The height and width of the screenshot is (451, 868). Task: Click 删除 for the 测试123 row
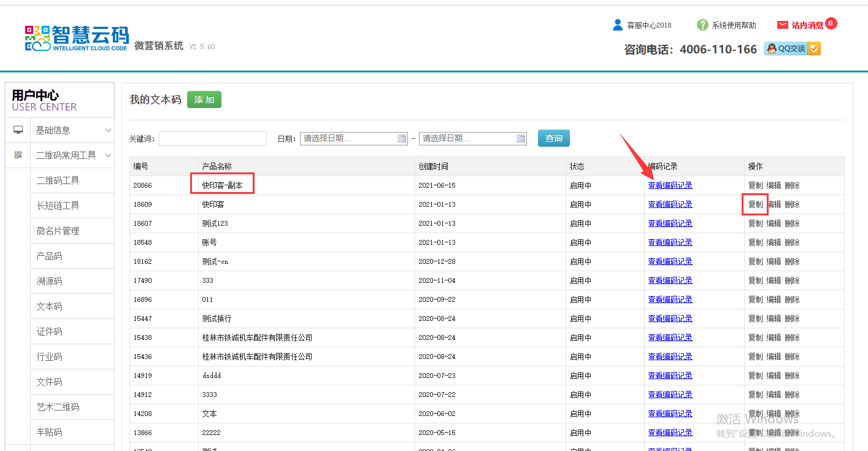tap(792, 223)
